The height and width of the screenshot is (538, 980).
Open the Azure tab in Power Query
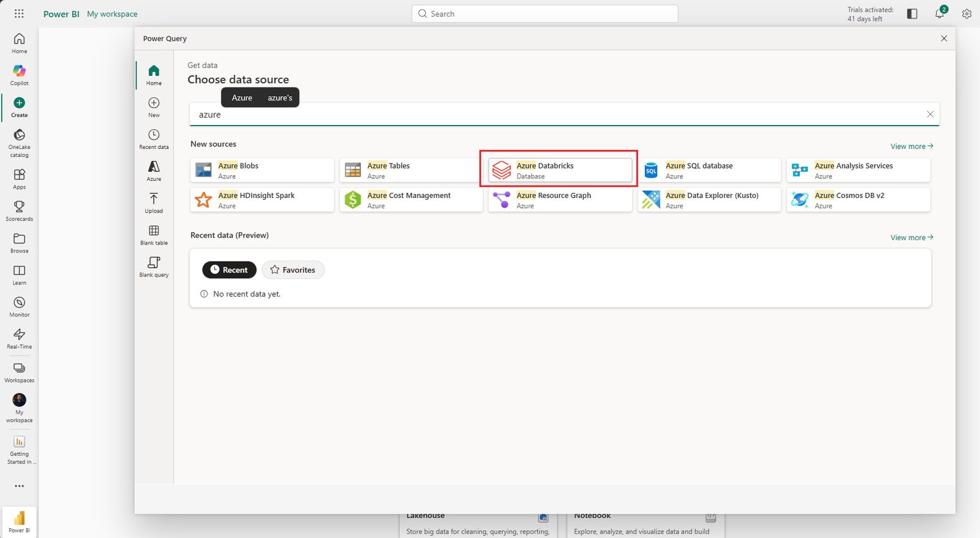tap(154, 171)
